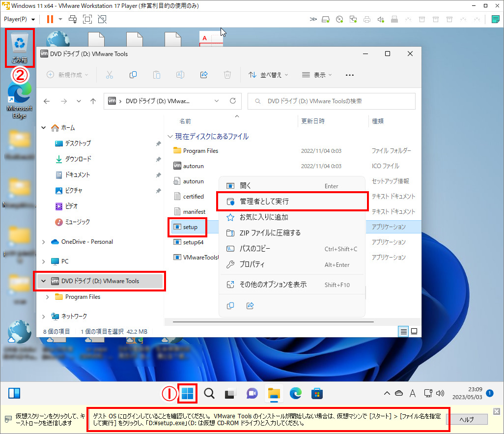The width and height of the screenshot is (504, 434).
Task: Expand Program Files under DVD drive
Action: [x=48, y=297]
